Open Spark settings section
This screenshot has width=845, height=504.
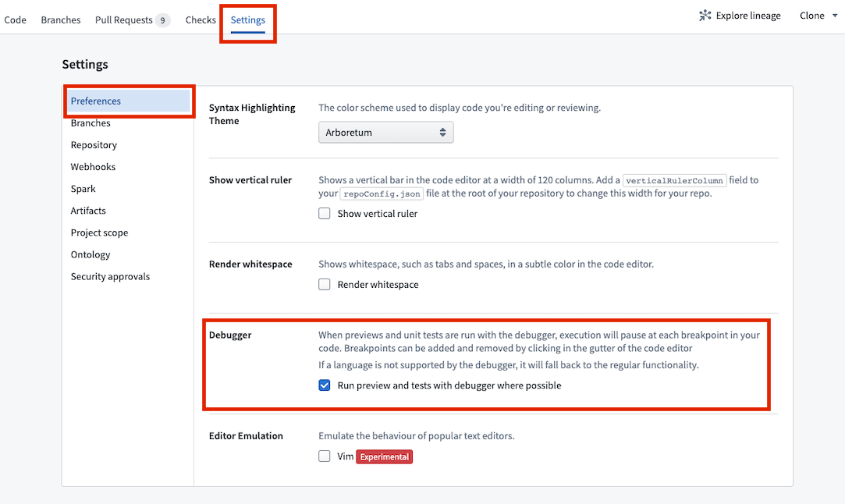click(x=83, y=189)
